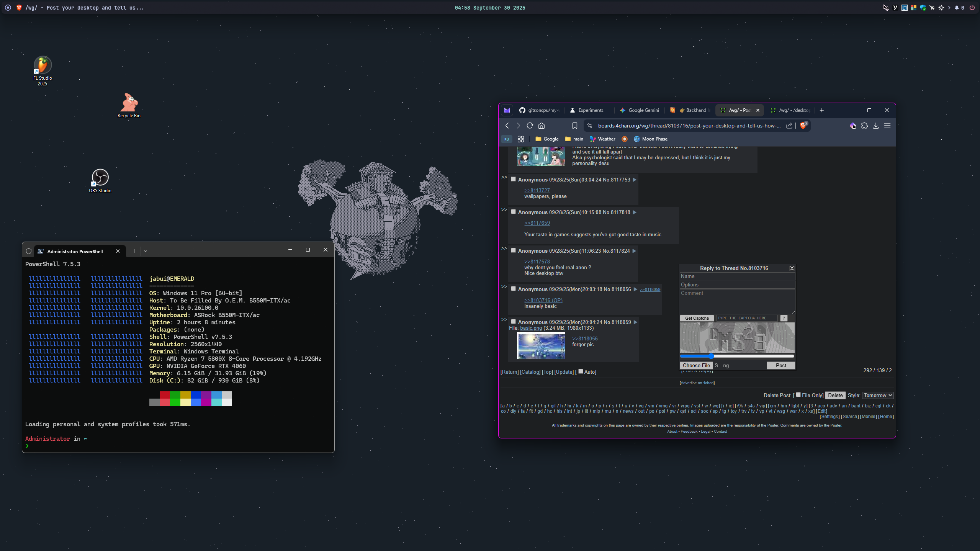Open the Tomorrow style dropdown
The height and width of the screenshot is (551, 980).
tap(877, 395)
